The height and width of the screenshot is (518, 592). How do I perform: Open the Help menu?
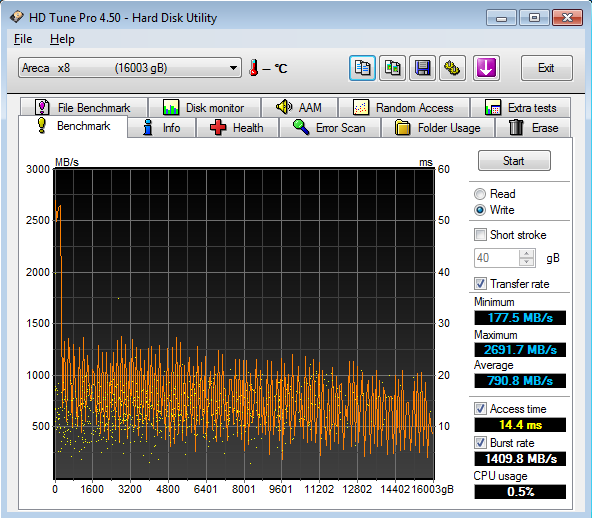tap(62, 39)
